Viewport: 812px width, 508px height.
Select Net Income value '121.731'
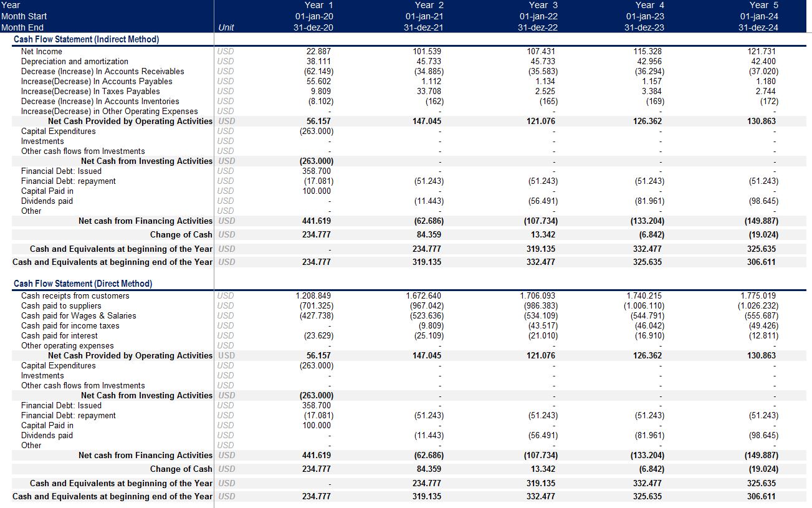(x=762, y=51)
